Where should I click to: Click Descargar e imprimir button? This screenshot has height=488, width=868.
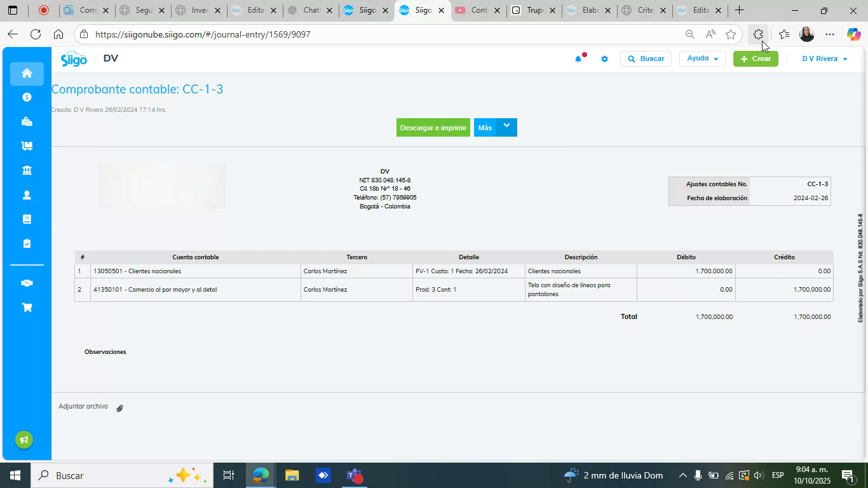tap(433, 128)
